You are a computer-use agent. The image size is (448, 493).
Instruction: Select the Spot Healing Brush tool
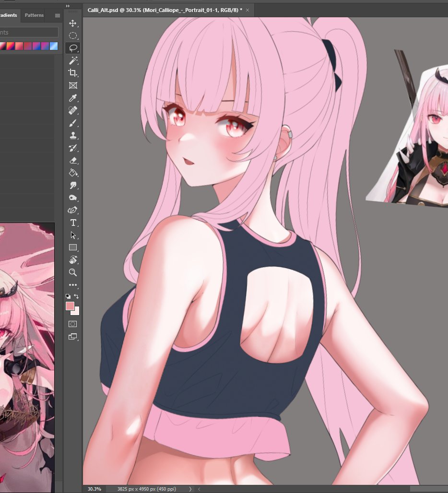pyautogui.click(x=72, y=110)
